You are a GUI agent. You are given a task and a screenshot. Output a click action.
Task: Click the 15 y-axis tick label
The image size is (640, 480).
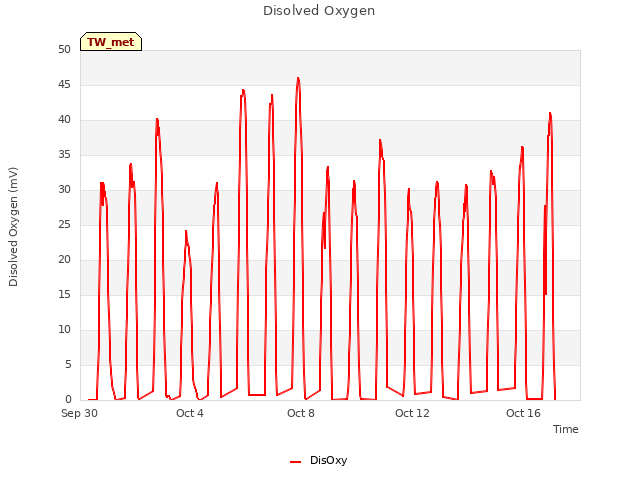tap(64, 295)
